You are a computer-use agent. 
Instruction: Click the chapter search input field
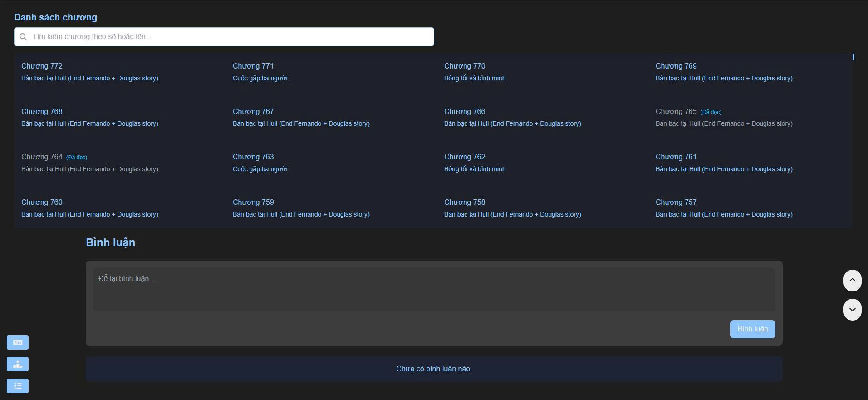click(227, 37)
